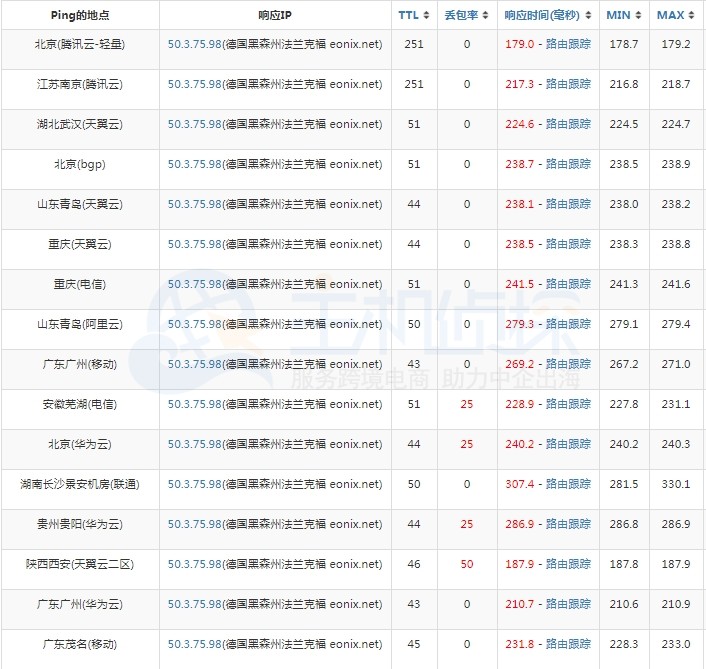Select the Ping的地点 column header
The image size is (706, 669).
pos(80,15)
